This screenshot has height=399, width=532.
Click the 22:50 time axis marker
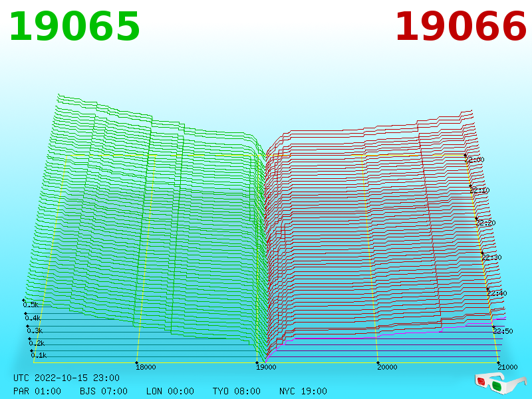(x=503, y=331)
